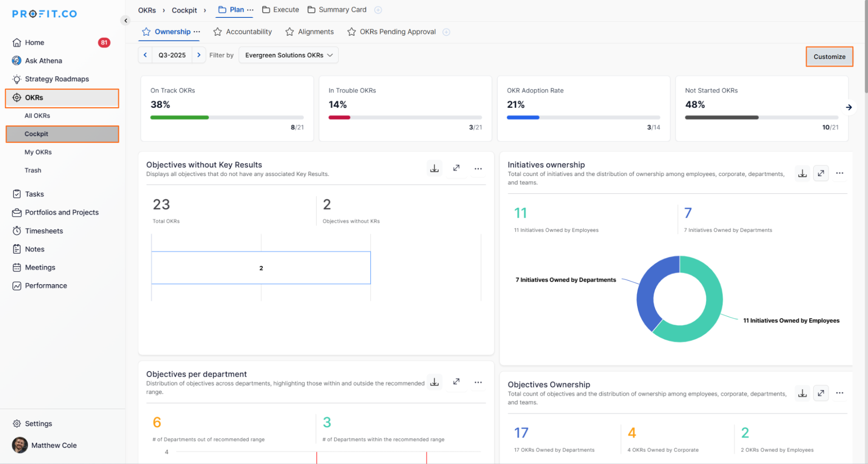The width and height of the screenshot is (868, 464).
Task: Open the Plan folder options menu
Action: click(x=250, y=10)
